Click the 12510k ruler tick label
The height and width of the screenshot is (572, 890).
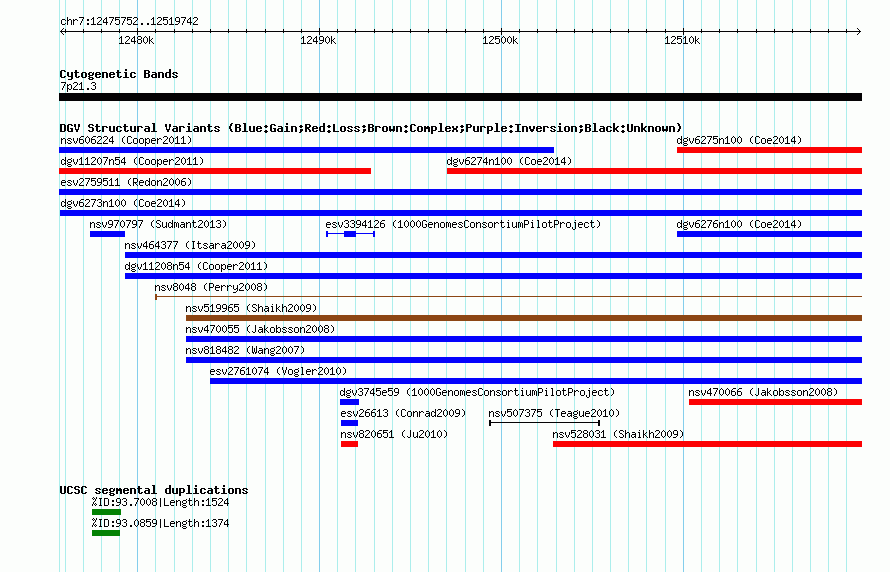[682, 40]
